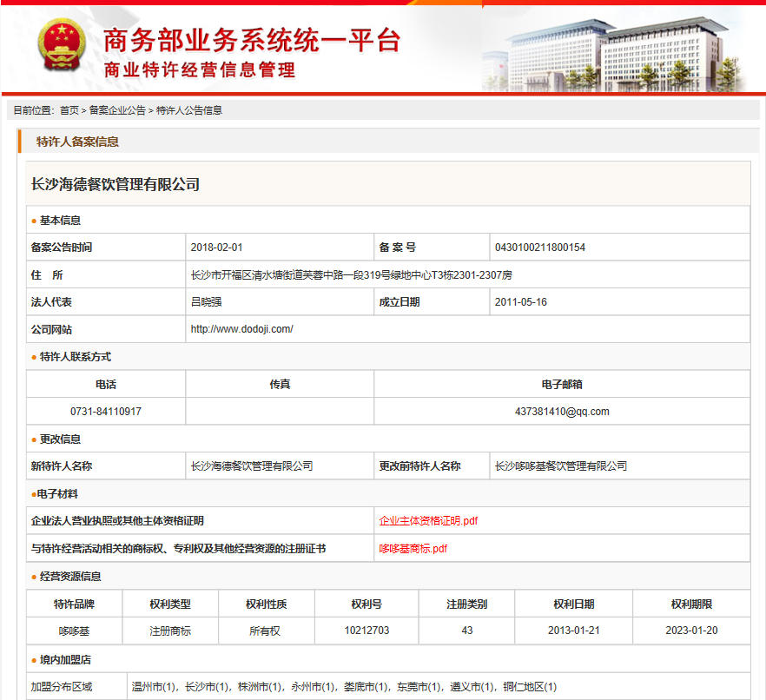
Task: Click legal representative name 吕晓强
Action: pos(206,302)
